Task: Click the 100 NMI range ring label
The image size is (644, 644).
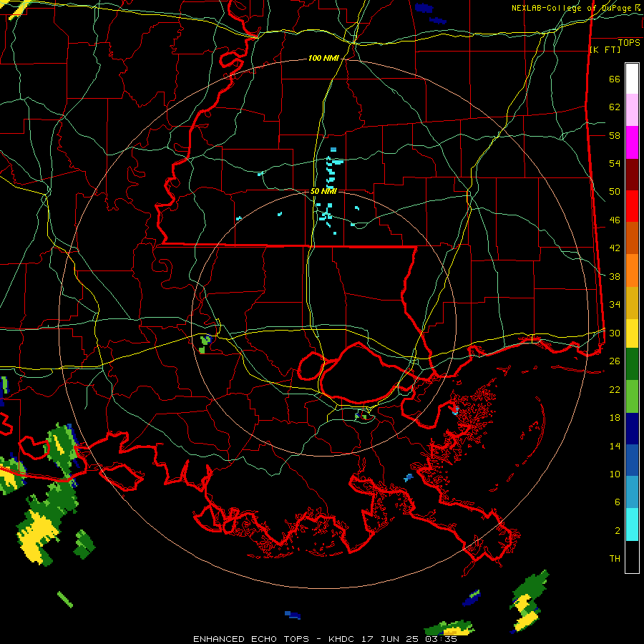Action: pos(323,59)
